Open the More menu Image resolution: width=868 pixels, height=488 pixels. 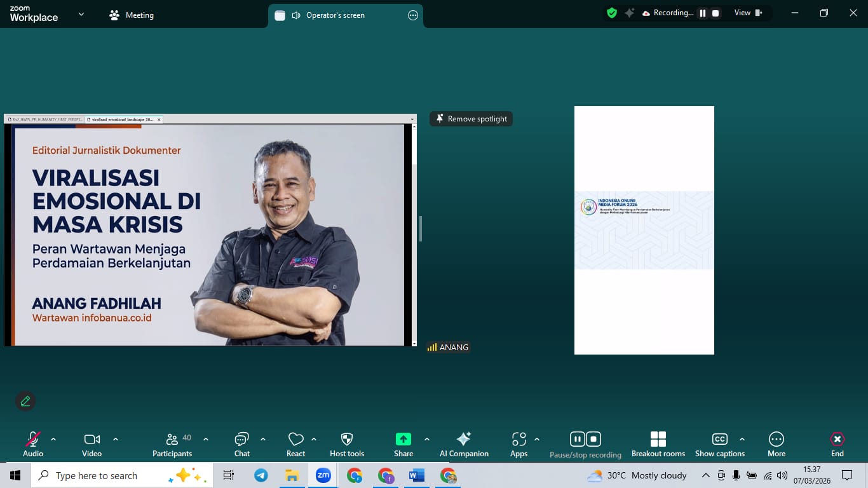776,439
